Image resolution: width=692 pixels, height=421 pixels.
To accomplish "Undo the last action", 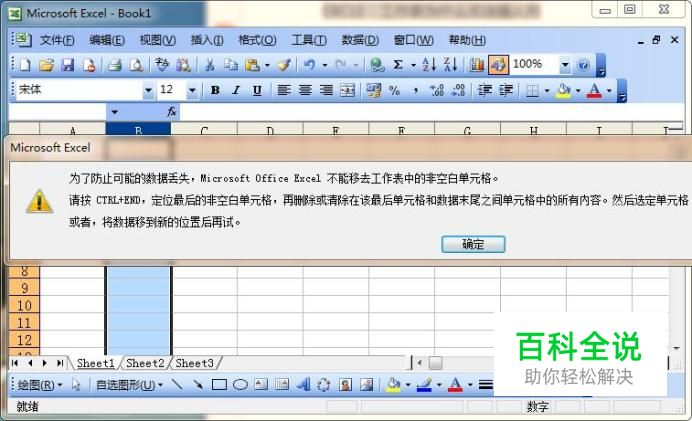I will 309,65.
